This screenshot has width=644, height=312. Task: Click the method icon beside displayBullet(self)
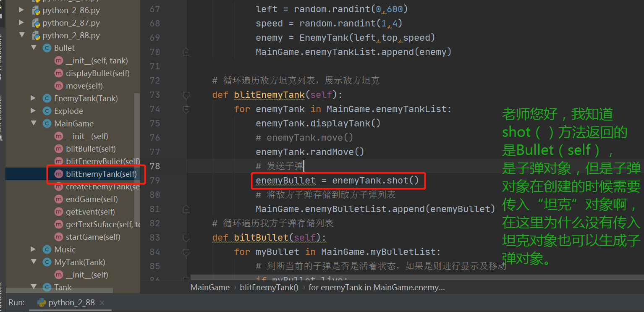(59, 73)
